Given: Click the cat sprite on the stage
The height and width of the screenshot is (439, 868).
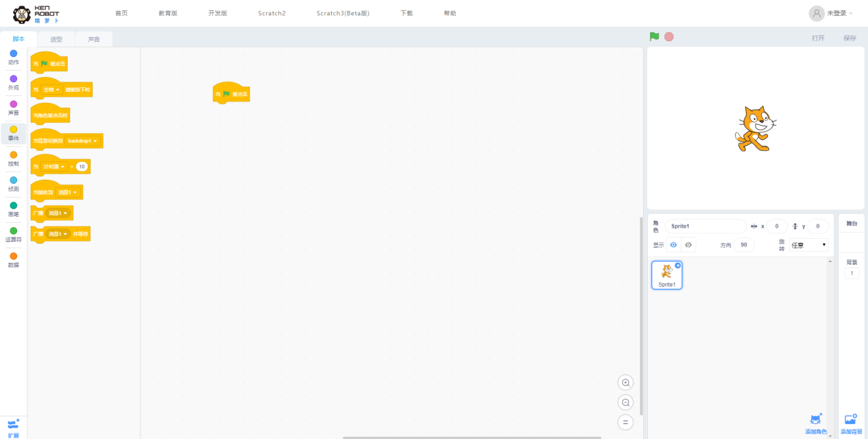Looking at the screenshot, I should (755, 128).
